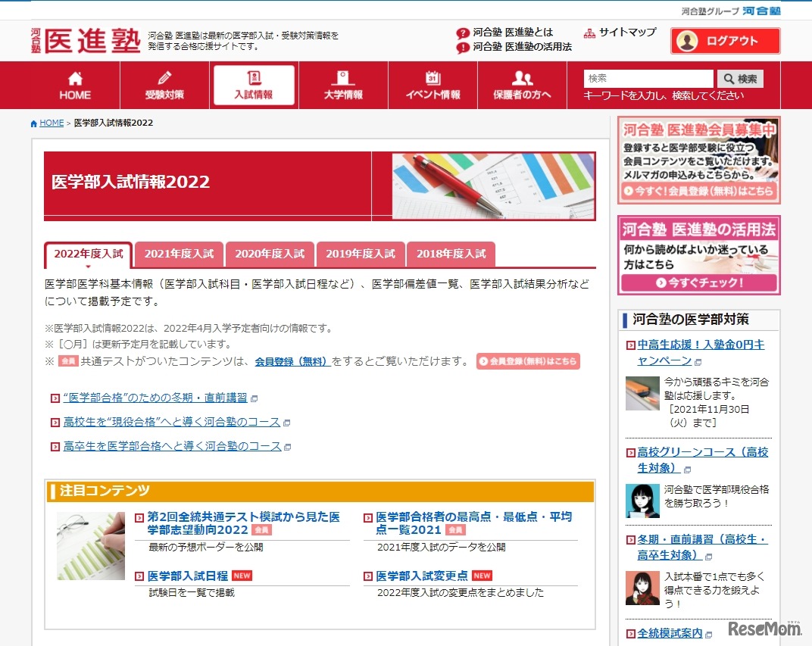Click arrow icon beside 第2回全統共通テスト模試
Image resolution: width=812 pixels, height=646 pixels.
[x=139, y=517]
